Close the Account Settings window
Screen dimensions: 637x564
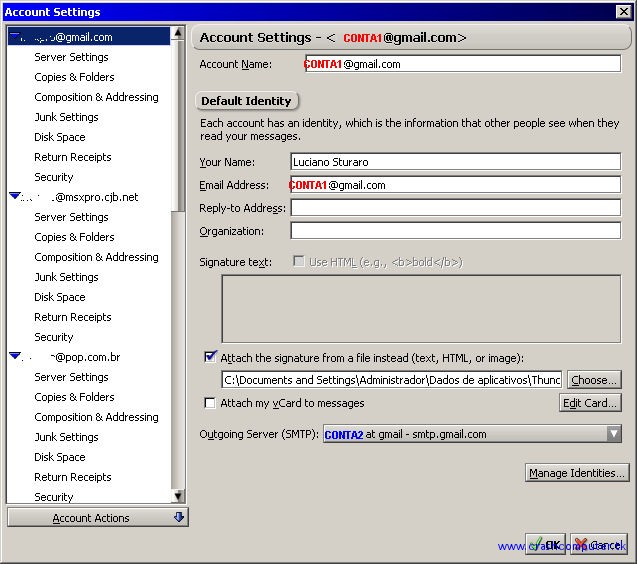[623, 11]
